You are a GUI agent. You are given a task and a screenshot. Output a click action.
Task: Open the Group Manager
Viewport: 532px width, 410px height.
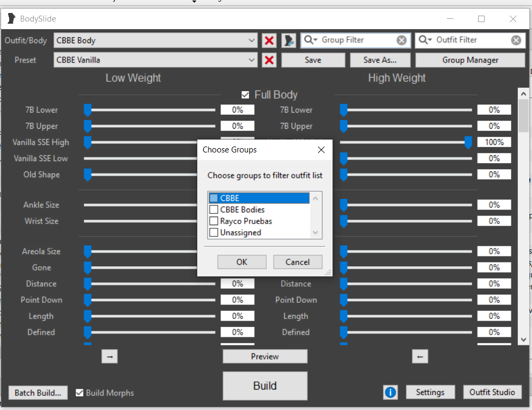click(x=469, y=60)
